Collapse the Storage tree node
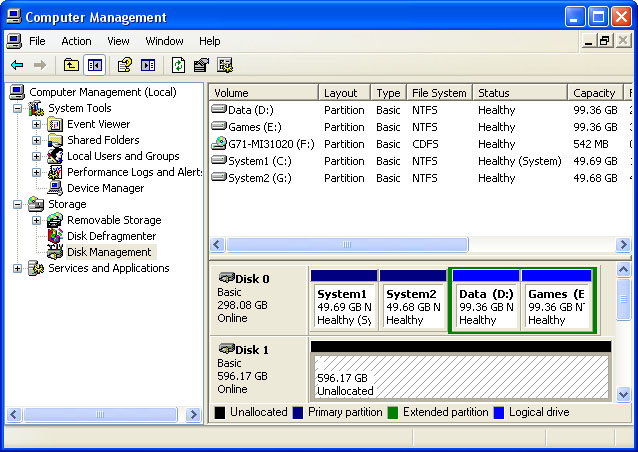This screenshot has height=452, width=638. pos(17,204)
